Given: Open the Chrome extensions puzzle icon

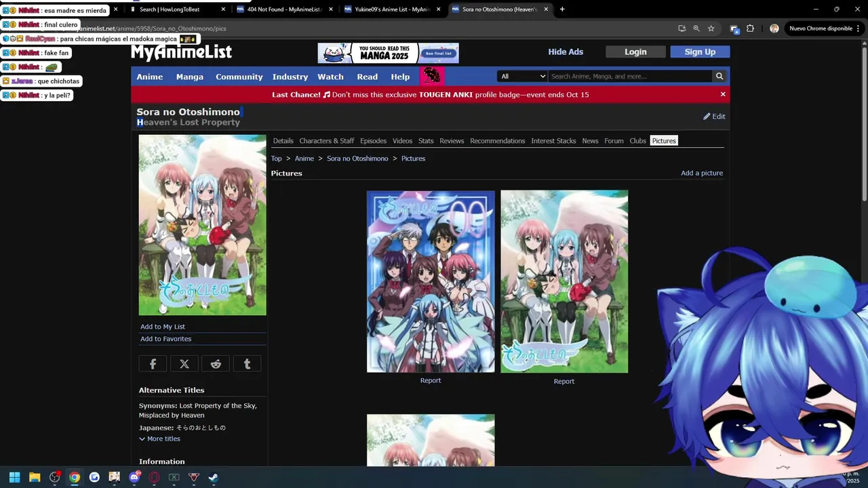Looking at the screenshot, I should point(750,28).
